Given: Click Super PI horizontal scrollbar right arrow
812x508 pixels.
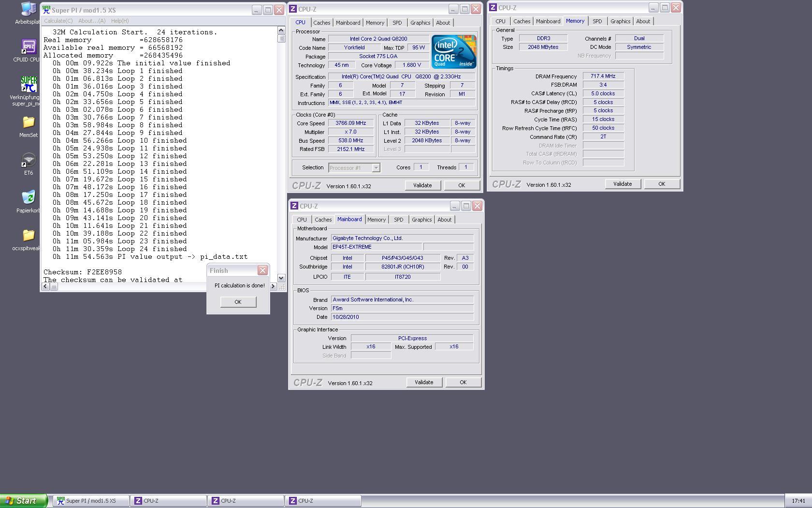Looking at the screenshot, I should (273, 286).
